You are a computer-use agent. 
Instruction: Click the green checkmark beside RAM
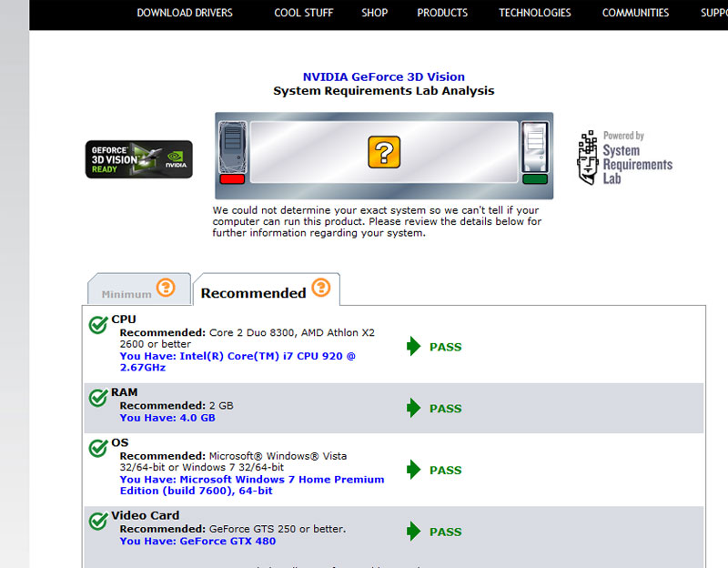click(x=98, y=397)
